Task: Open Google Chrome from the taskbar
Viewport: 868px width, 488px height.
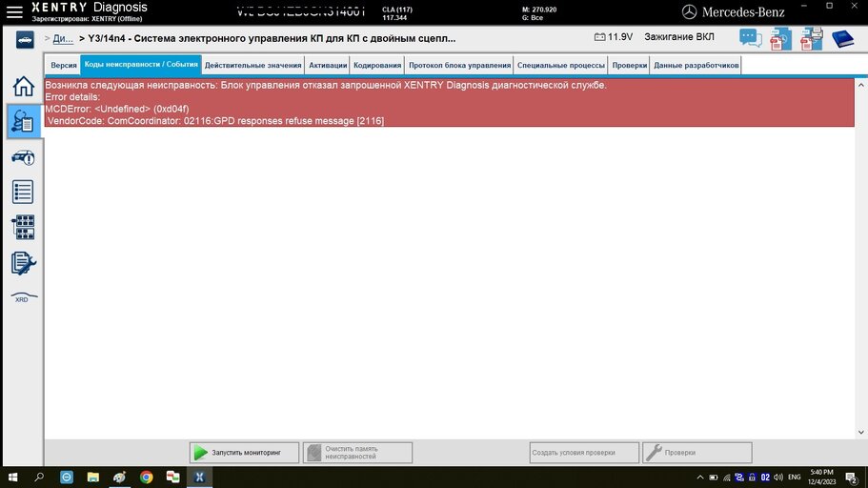Action: click(146, 477)
